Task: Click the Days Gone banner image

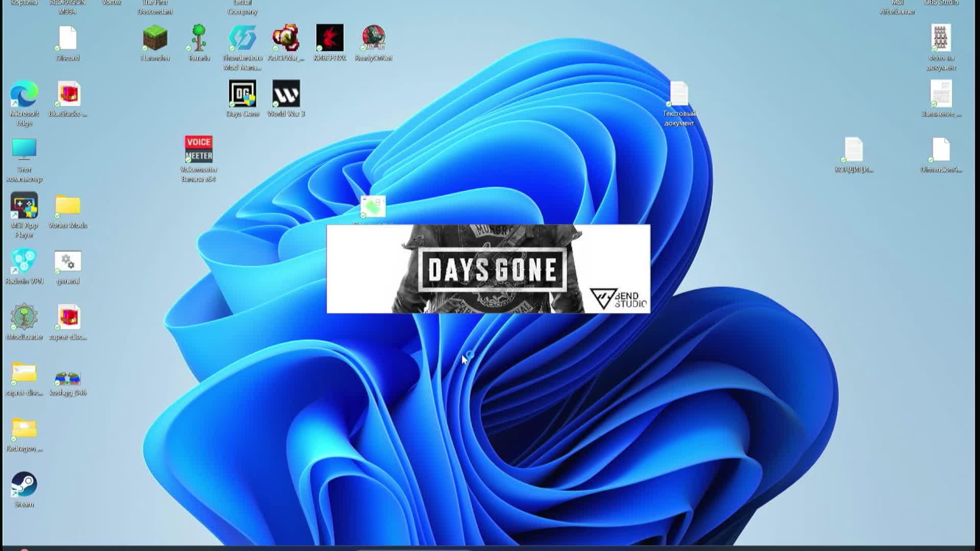Action: [488, 268]
